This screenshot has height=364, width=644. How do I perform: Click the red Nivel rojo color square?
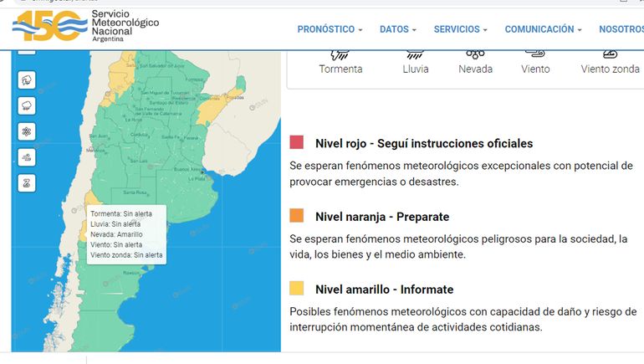(x=297, y=143)
